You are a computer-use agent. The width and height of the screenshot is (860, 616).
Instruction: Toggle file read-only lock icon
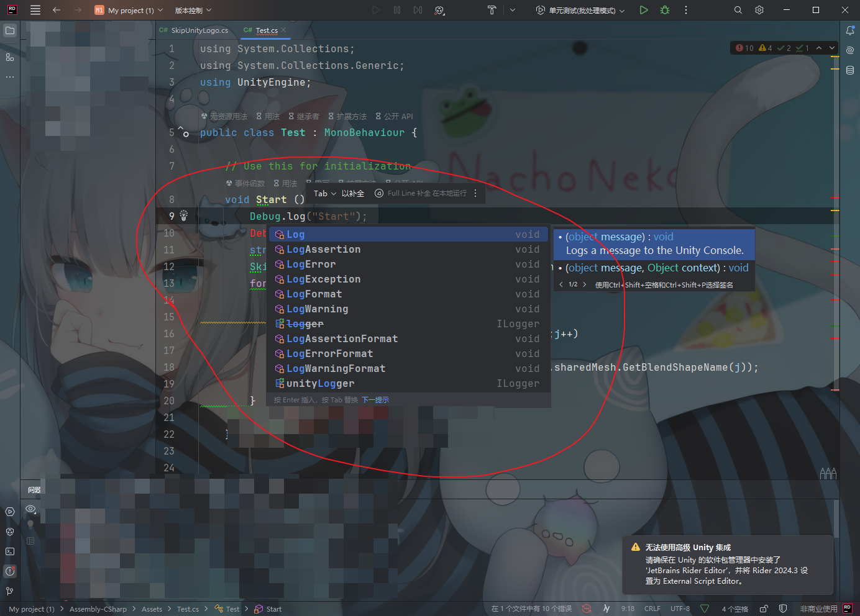(x=764, y=609)
